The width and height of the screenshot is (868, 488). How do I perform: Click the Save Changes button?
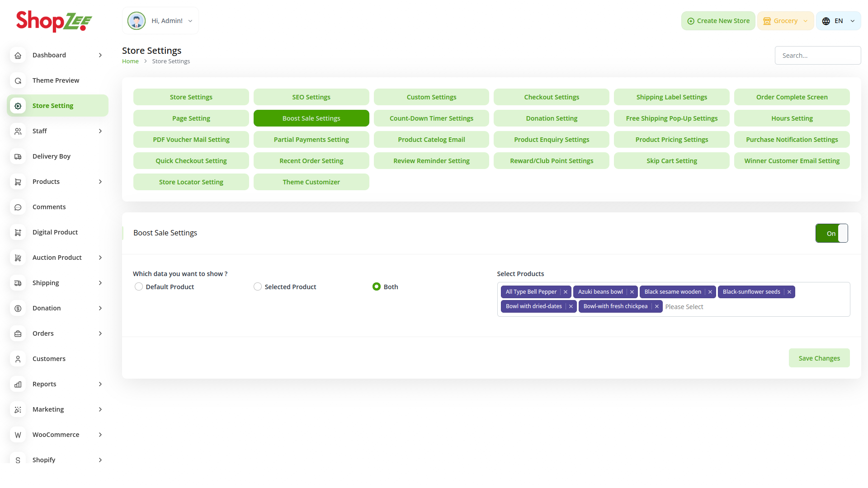[x=819, y=358]
